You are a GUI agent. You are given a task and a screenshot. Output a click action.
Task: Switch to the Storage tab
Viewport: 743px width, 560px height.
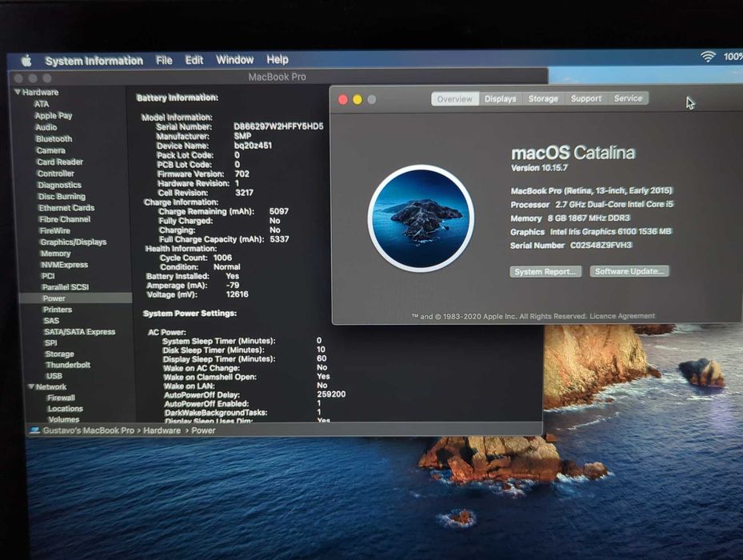click(543, 98)
